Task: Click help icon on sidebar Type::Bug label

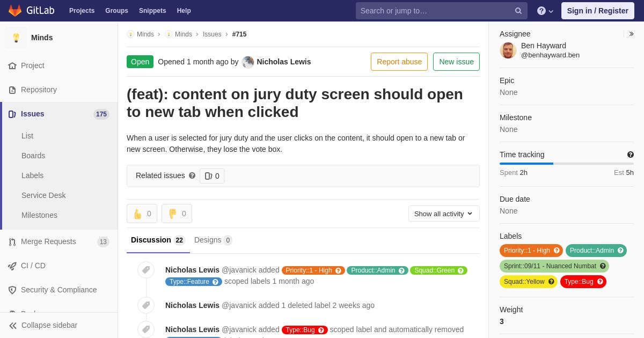Action: 600,282
